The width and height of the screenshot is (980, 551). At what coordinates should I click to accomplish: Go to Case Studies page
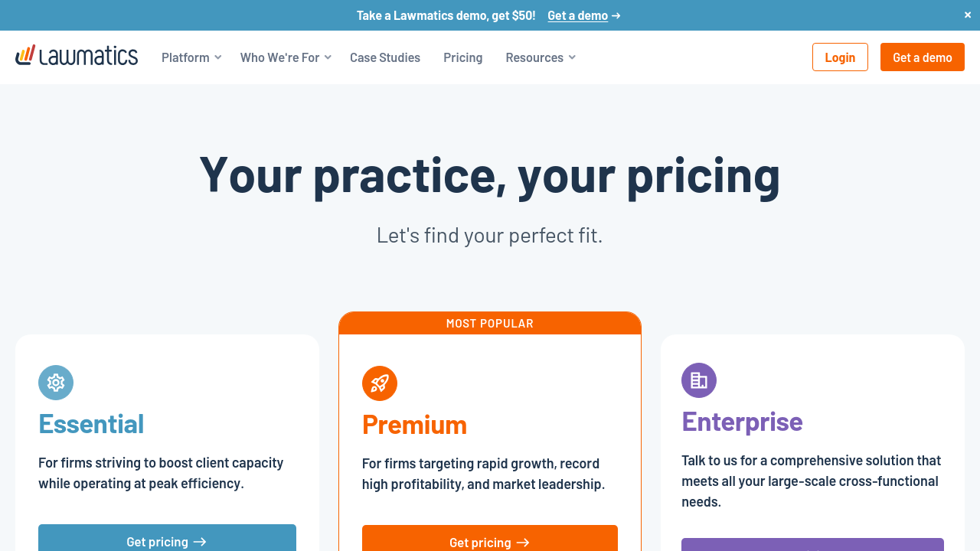pyautogui.click(x=385, y=57)
